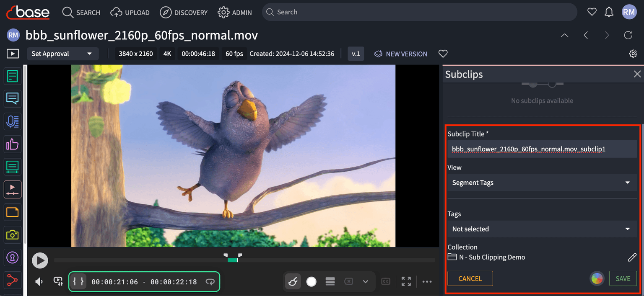
Task: Open more player options ellipsis
Action: coord(427,282)
